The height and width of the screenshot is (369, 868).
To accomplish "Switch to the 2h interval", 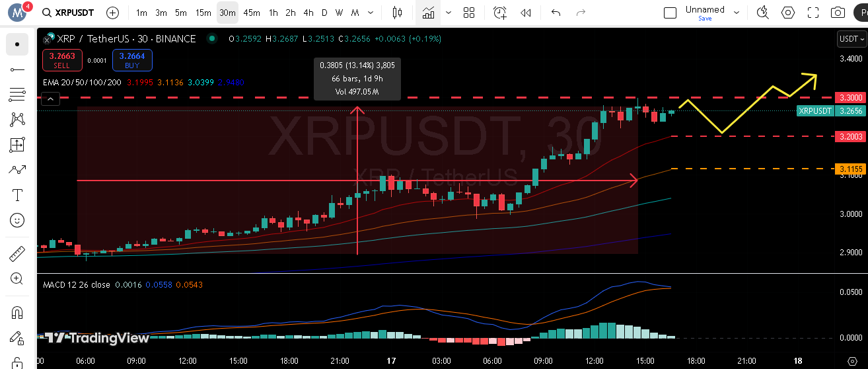I will click(x=291, y=13).
